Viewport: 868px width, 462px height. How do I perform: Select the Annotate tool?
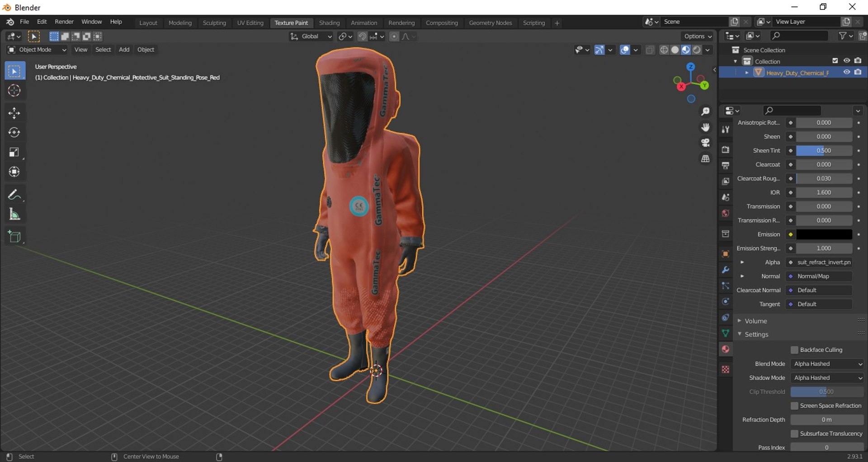[14, 195]
